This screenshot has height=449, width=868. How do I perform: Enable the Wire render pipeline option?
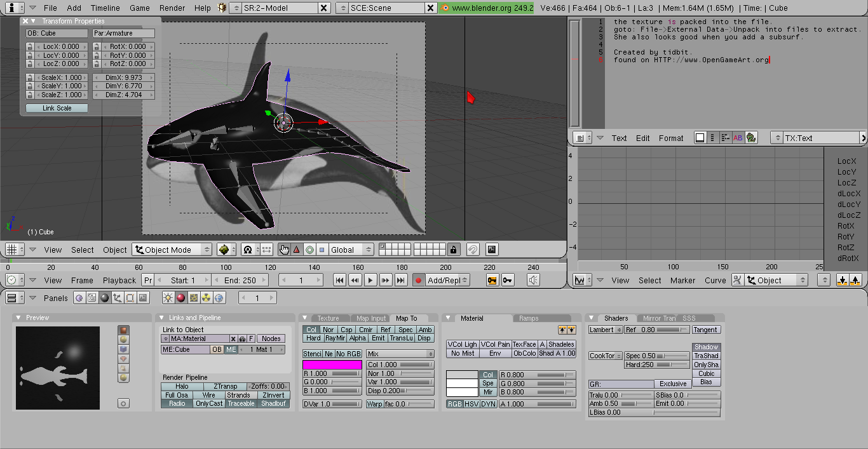click(x=208, y=395)
